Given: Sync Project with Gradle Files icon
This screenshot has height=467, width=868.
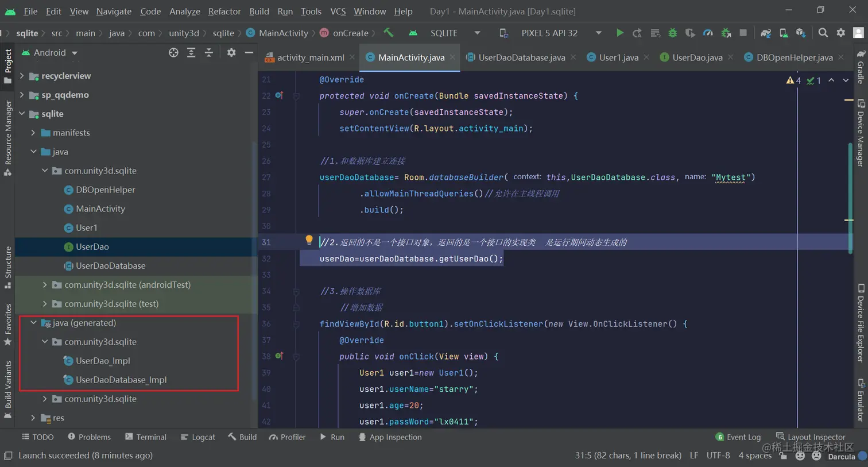Looking at the screenshot, I should 765,33.
